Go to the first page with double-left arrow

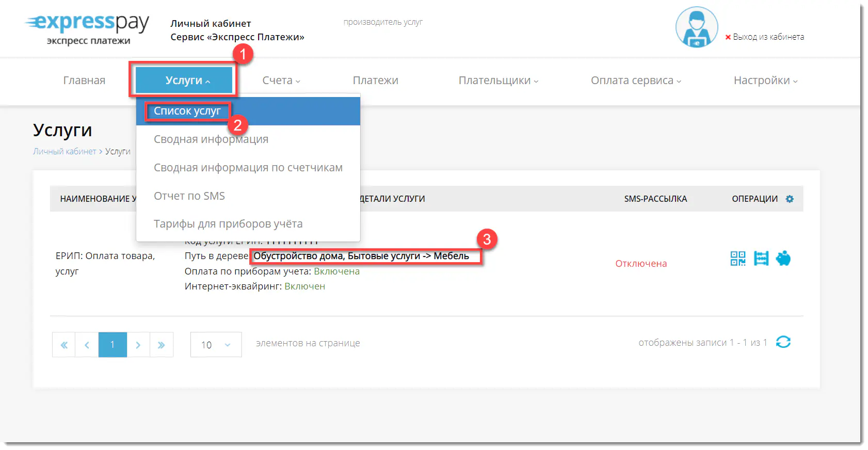[64, 345]
